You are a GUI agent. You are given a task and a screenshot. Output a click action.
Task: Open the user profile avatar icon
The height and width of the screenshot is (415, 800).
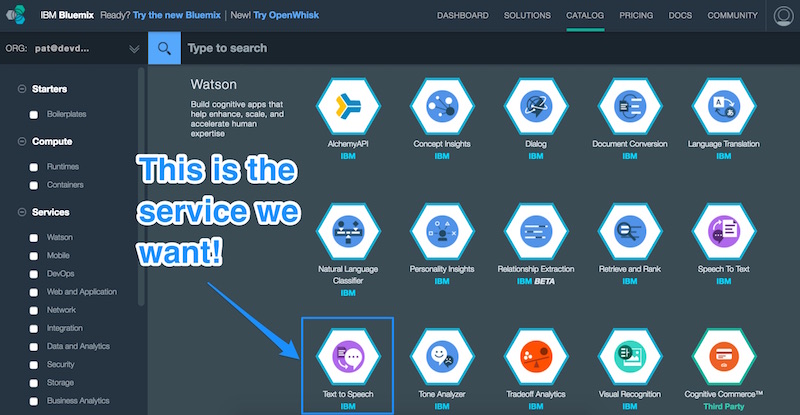pyautogui.click(x=783, y=15)
